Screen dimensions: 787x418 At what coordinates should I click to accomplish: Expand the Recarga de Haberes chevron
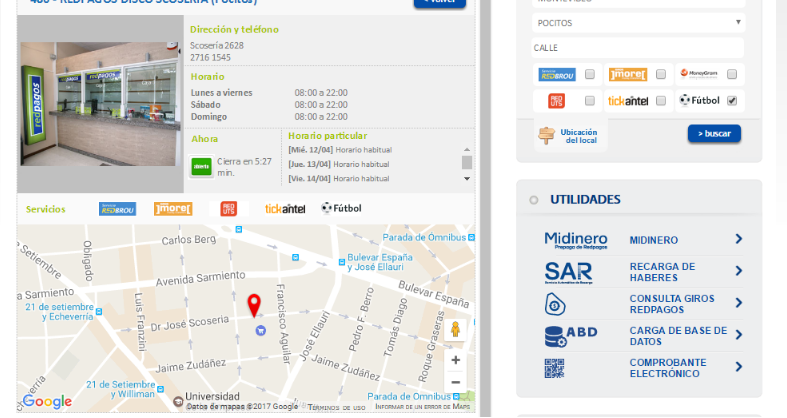click(x=739, y=271)
